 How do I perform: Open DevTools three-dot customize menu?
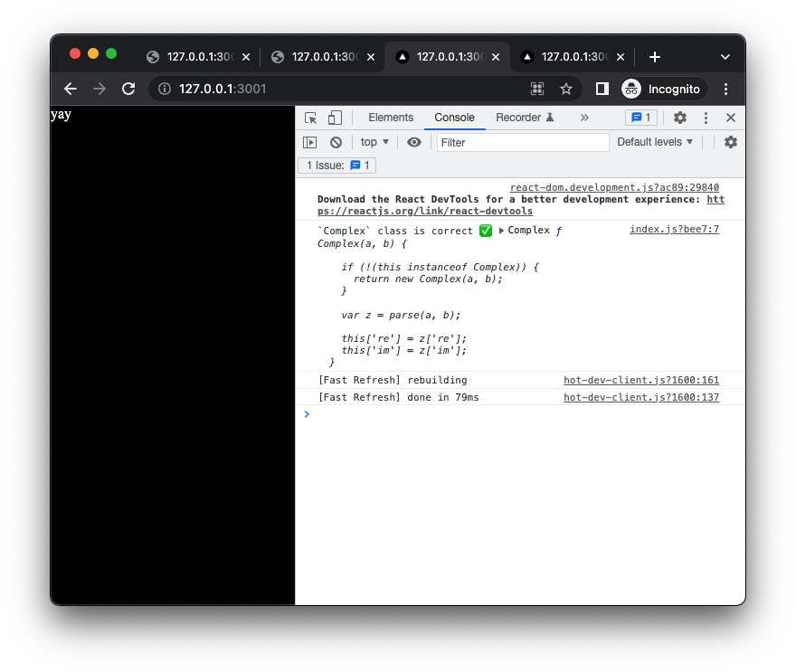706,118
